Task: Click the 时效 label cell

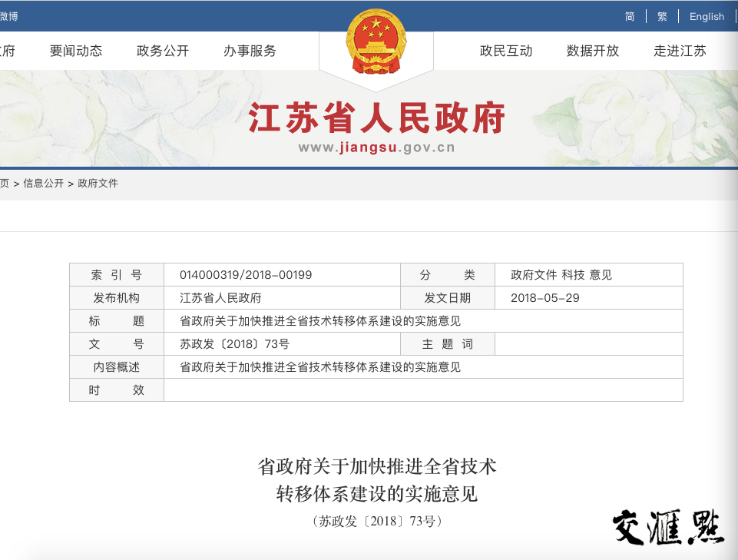Action: (117, 390)
